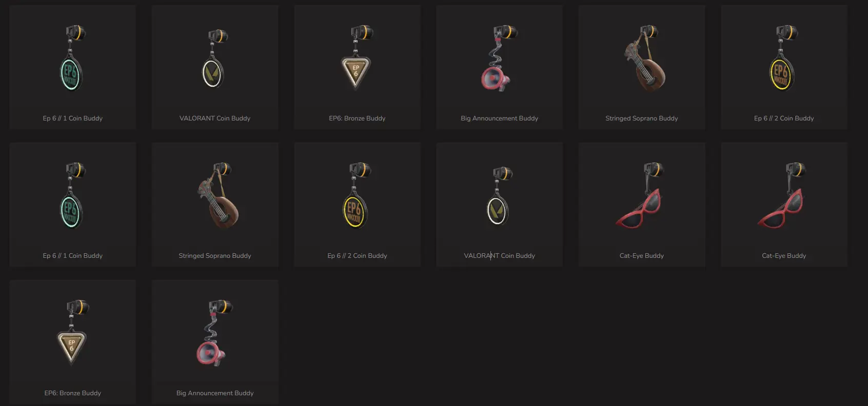
Task: Choose the top-row EP6: Bronze Buddy triangle icon
Action: 358,58
